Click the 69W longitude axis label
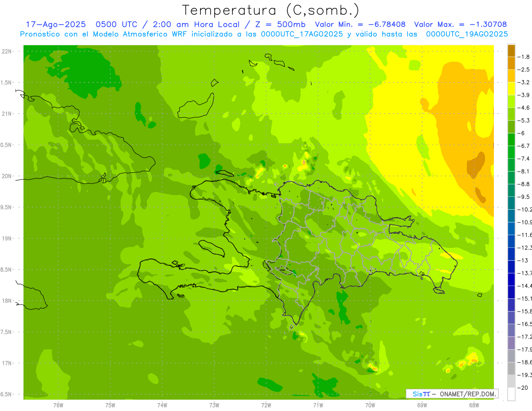 (422, 405)
